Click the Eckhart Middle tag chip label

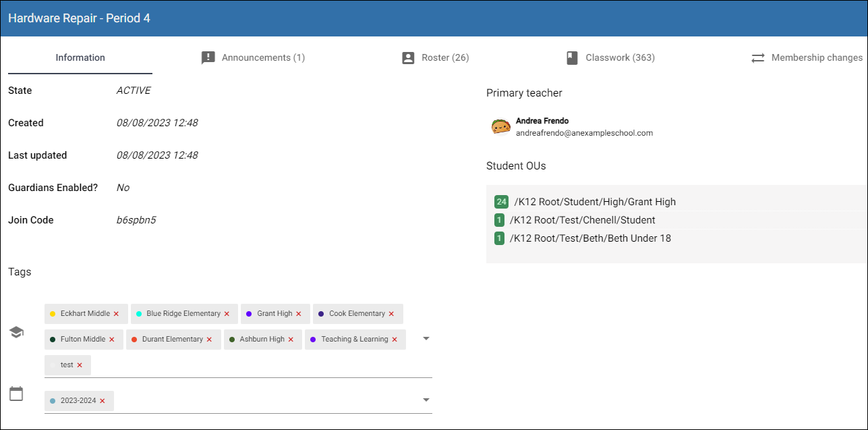pyautogui.click(x=85, y=314)
